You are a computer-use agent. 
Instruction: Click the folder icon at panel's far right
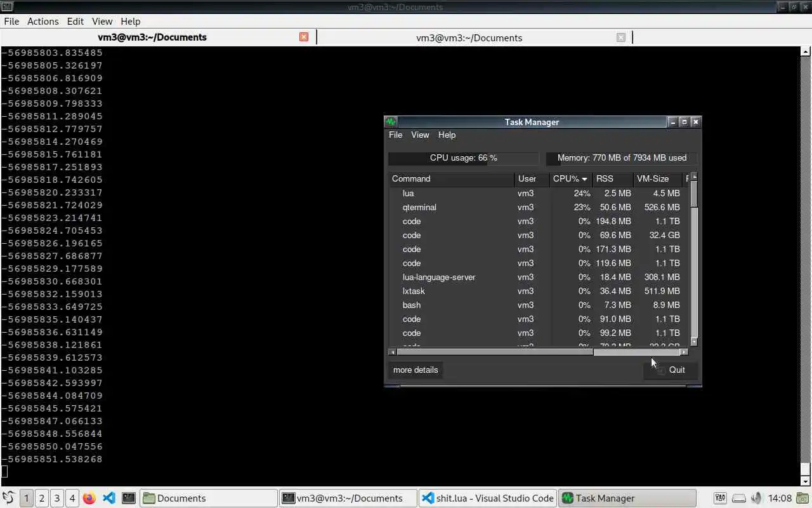point(802,498)
